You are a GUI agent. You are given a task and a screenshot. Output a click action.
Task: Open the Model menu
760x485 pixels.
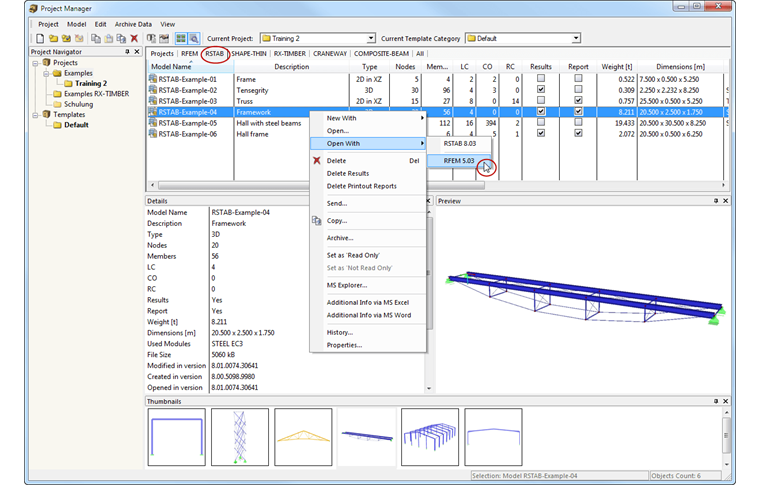click(x=77, y=24)
